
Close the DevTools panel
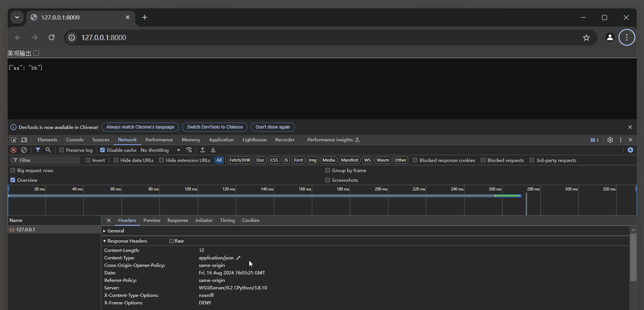[630, 140]
